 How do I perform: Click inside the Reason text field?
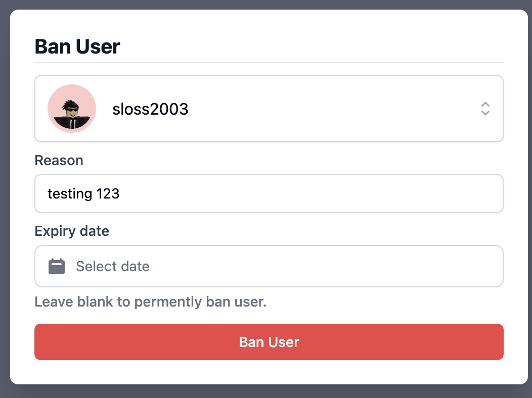pos(269,193)
